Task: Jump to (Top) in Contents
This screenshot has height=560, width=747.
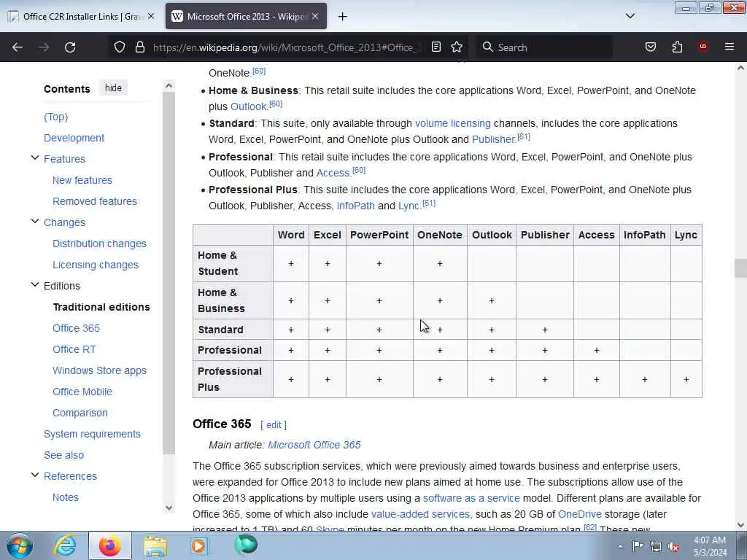Action: tap(55, 117)
